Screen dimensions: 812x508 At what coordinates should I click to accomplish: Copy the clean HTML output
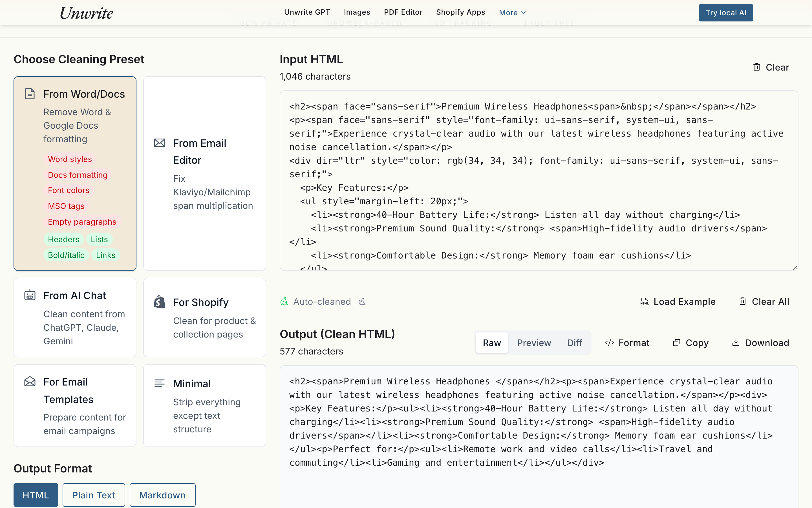coord(690,343)
